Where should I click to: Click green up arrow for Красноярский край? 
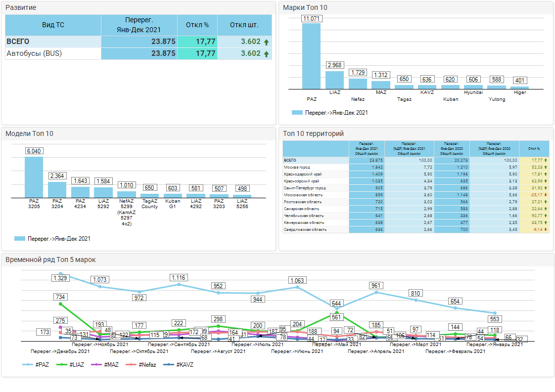(x=546, y=181)
